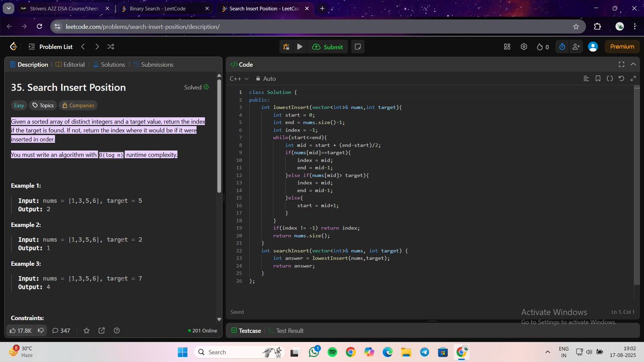Expand the Companies tag
644x362 pixels.
coord(78,106)
